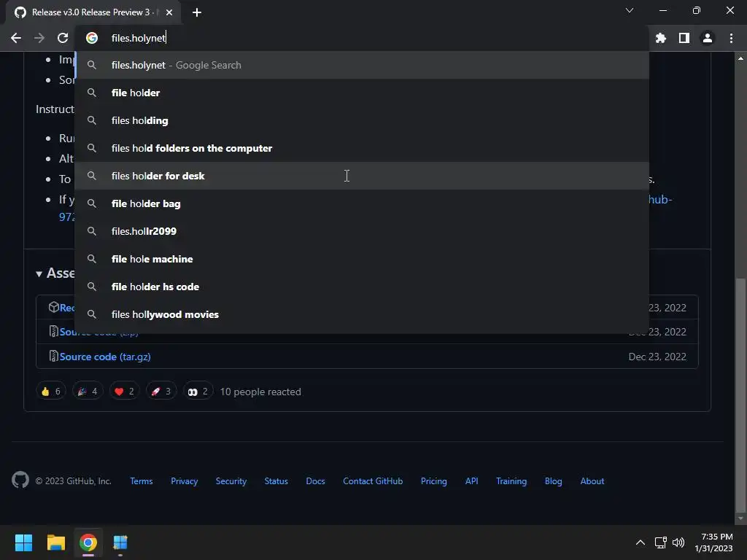Click the eyes reaction with 2
This screenshot has width=747, height=560.
coord(198,392)
